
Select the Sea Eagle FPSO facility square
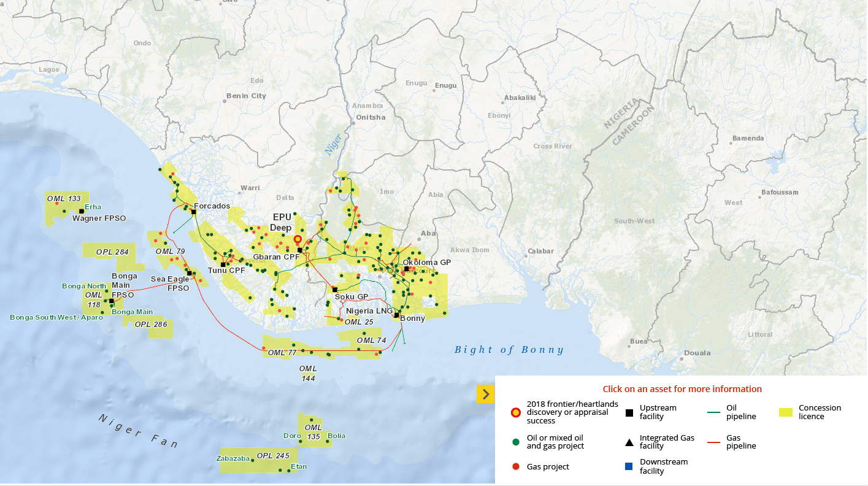pos(190,273)
